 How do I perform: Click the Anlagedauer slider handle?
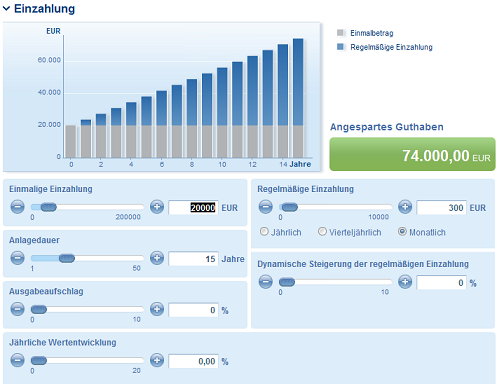tap(67, 258)
